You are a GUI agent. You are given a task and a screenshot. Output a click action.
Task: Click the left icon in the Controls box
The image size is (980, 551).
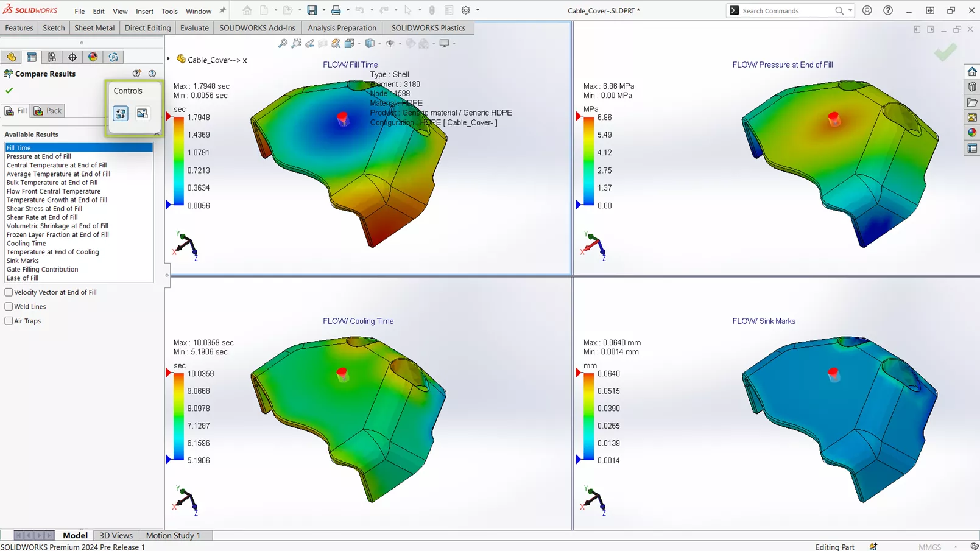121,113
